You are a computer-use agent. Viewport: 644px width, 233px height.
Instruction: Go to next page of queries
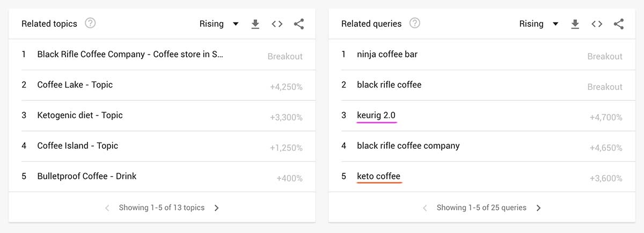[539, 208]
